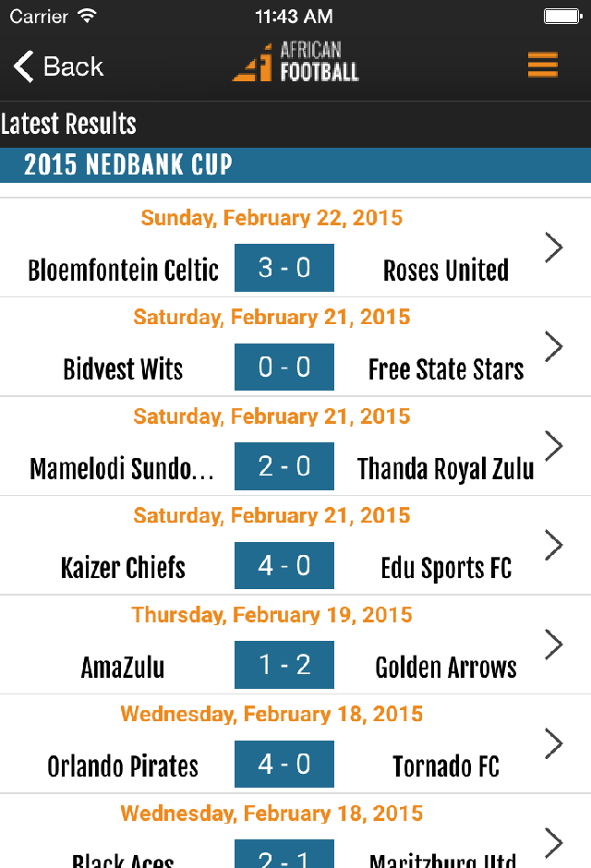Tap the Sunday, February 22, 2015 date
This screenshot has height=868, width=591.
coord(271,218)
